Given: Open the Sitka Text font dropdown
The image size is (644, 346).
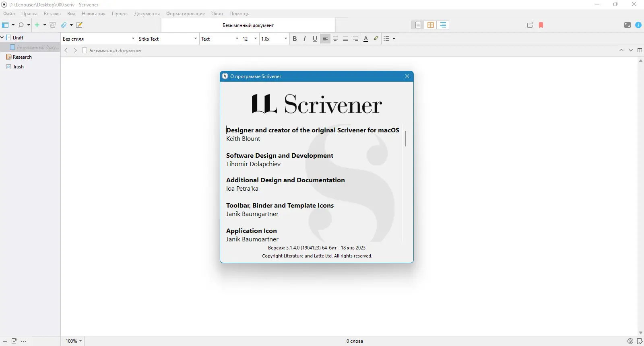Looking at the screenshot, I should [x=168, y=39].
